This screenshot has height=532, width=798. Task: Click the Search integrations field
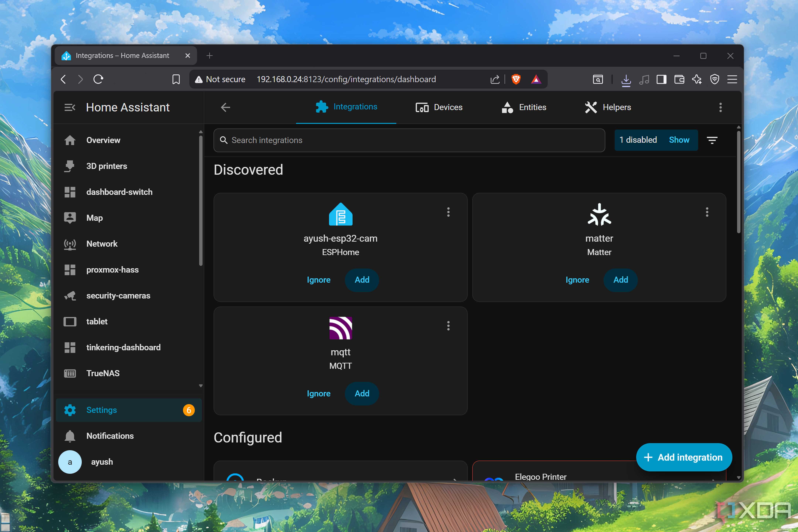coord(409,140)
